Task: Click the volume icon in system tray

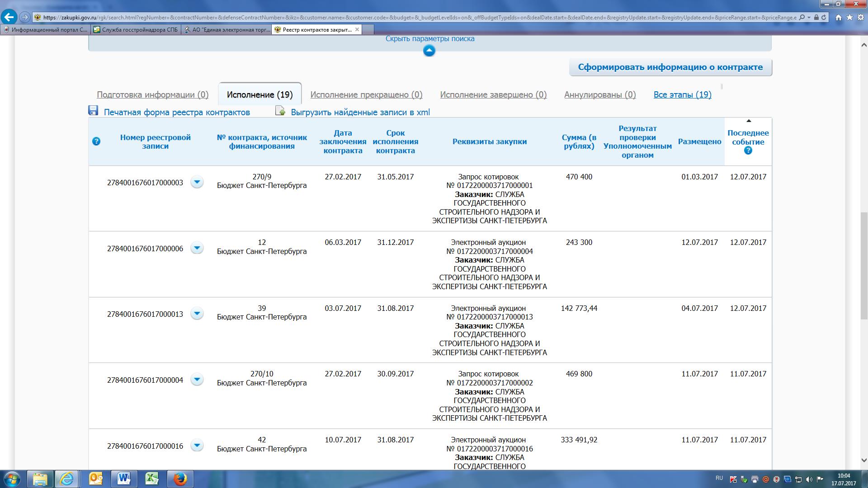Action: [809, 479]
